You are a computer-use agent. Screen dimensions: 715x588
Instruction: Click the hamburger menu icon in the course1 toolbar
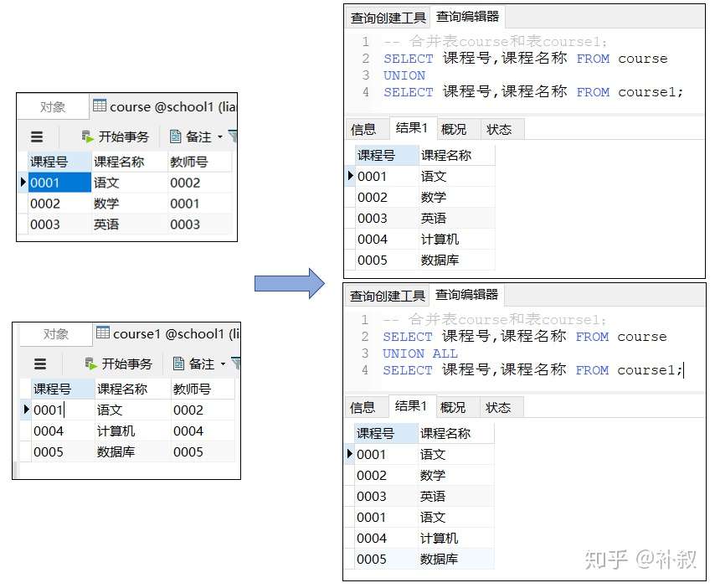[40, 362]
